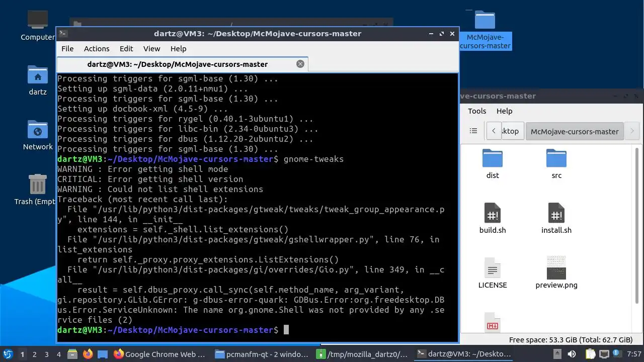Image resolution: width=644 pixels, height=362 pixels.
Task: Open the terminal File menu
Action: pos(67,49)
